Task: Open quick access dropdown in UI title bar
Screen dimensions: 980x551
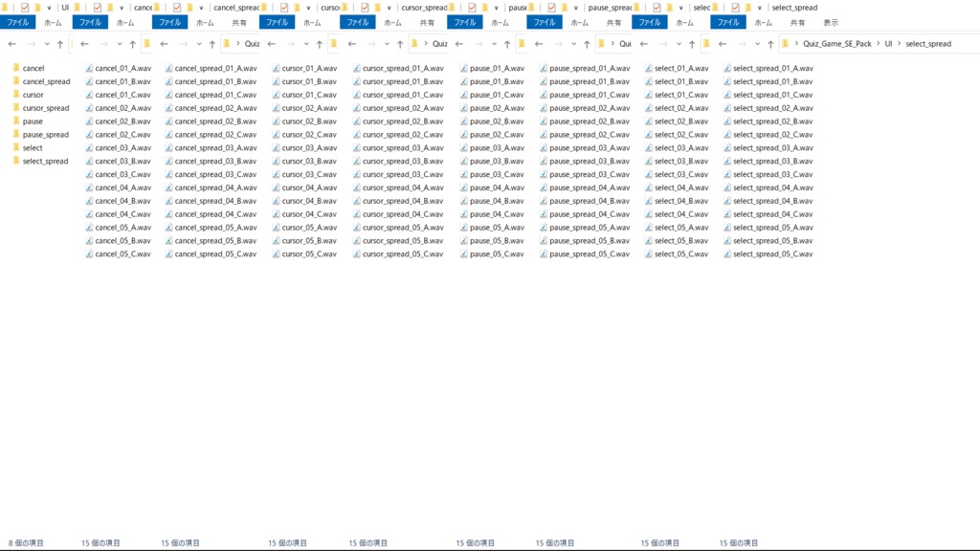Action: click(49, 8)
